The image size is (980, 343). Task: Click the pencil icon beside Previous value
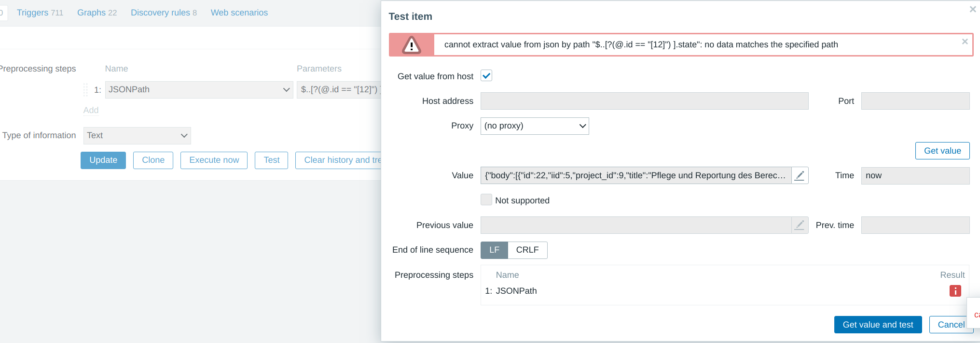[800, 225]
